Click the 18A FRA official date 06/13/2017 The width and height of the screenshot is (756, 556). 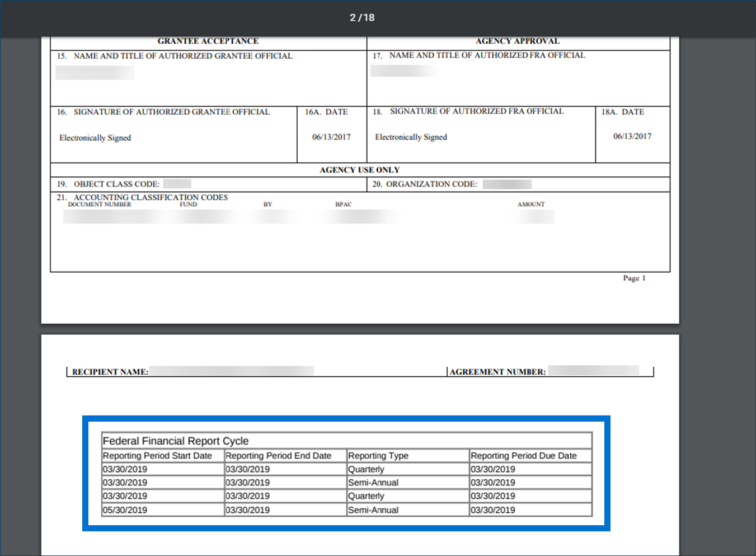tap(632, 136)
